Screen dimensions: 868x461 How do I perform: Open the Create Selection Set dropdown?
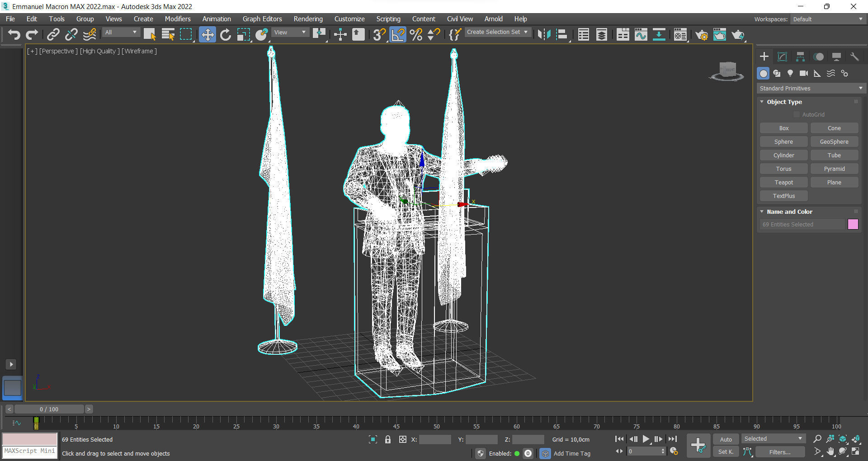tap(497, 32)
